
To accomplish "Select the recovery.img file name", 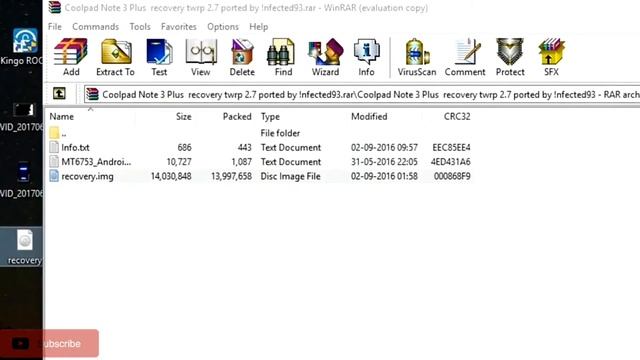I will point(87,176).
